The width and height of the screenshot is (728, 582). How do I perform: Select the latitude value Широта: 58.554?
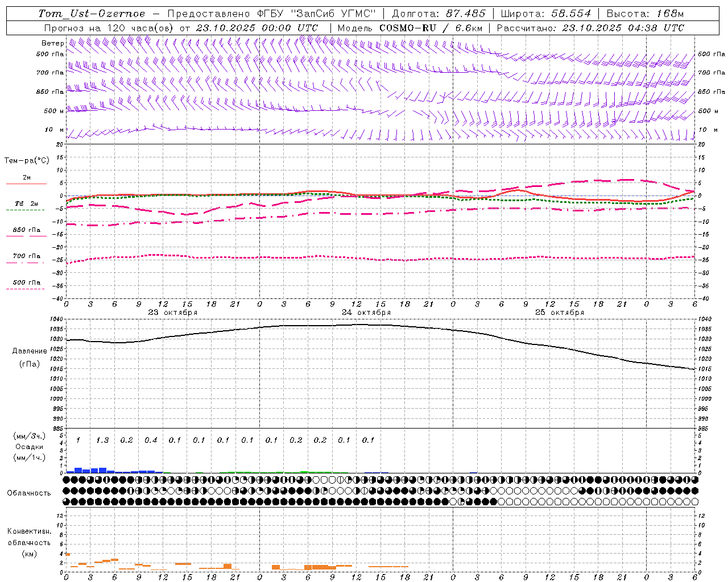546,14
